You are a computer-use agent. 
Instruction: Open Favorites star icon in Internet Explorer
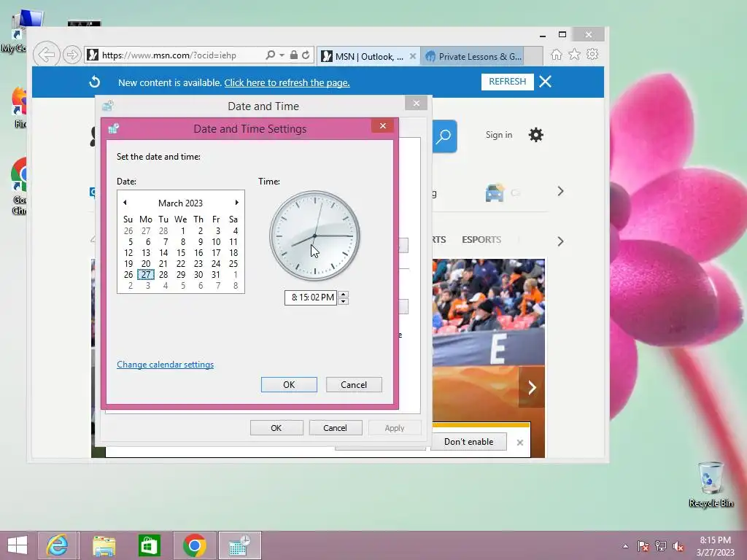click(575, 54)
